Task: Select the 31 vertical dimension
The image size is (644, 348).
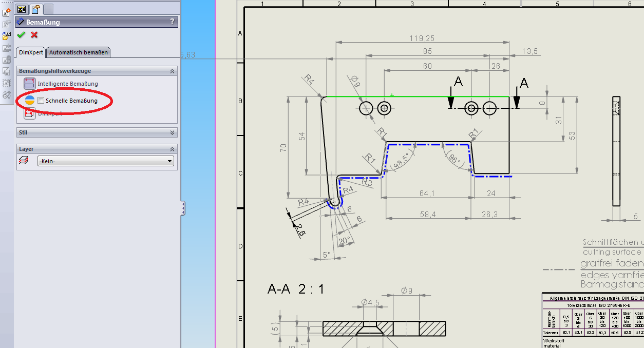Action: pos(558,120)
